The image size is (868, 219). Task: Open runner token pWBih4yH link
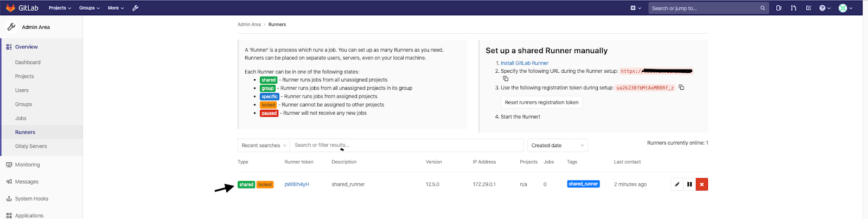297,184
